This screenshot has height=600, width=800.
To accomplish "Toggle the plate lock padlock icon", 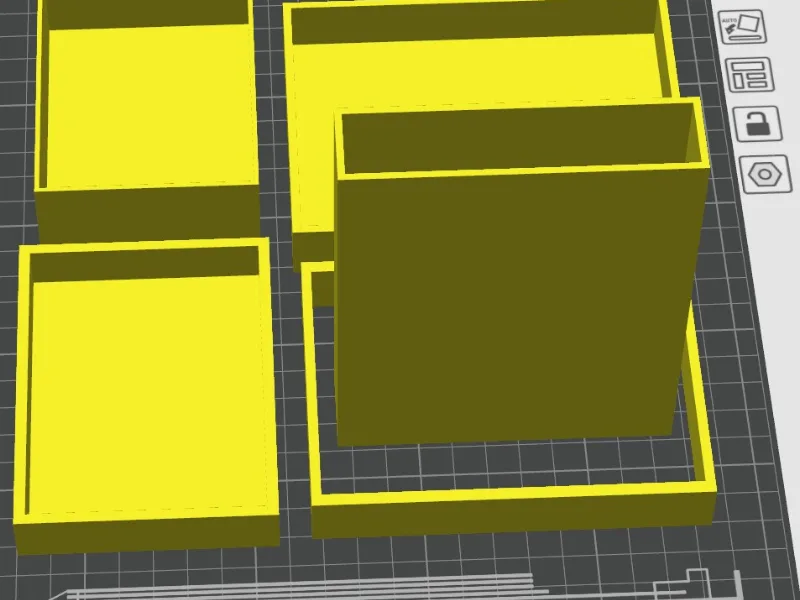I will (x=758, y=123).
